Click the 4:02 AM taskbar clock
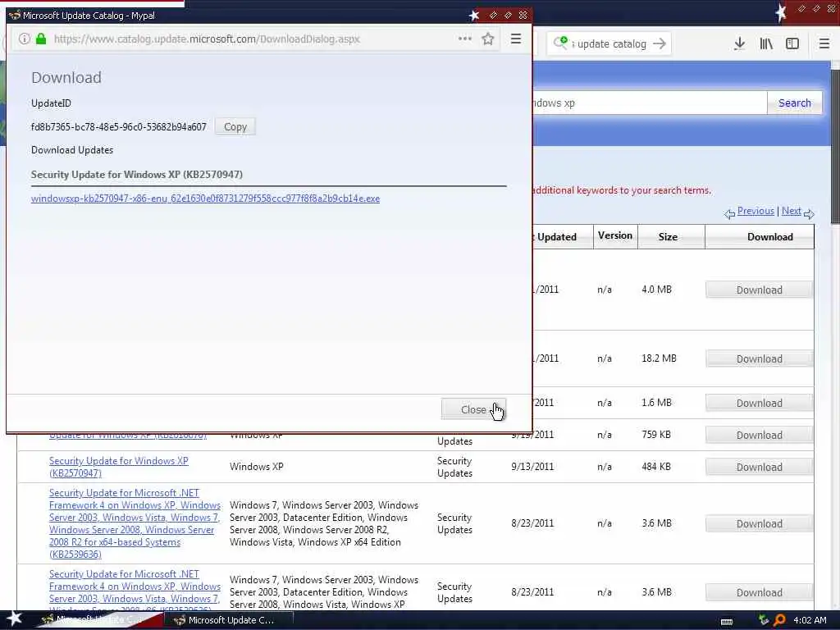 (810, 620)
